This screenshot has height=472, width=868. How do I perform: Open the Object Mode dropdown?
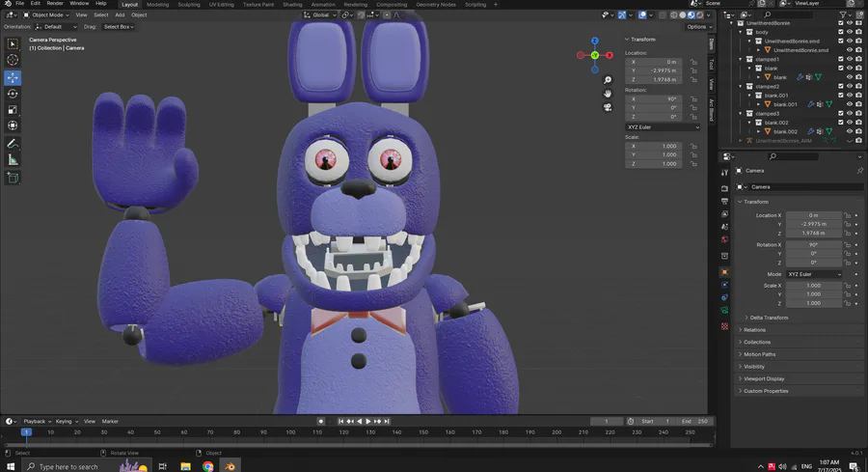click(x=46, y=14)
